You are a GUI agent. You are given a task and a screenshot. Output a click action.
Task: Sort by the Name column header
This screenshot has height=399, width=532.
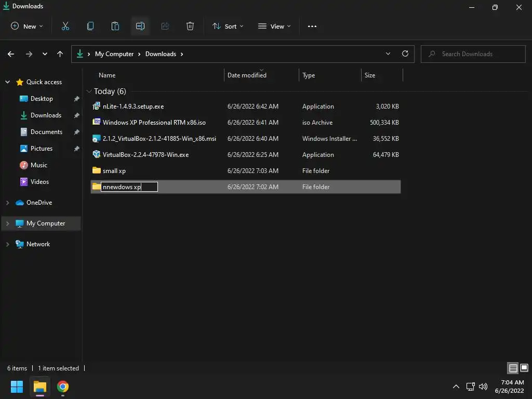tap(107, 75)
